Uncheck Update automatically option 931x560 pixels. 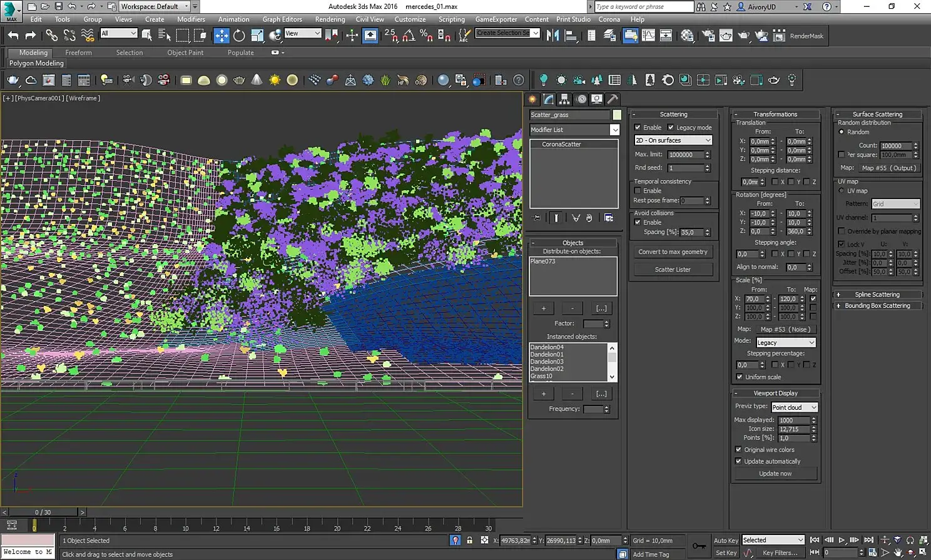(x=738, y=461)
